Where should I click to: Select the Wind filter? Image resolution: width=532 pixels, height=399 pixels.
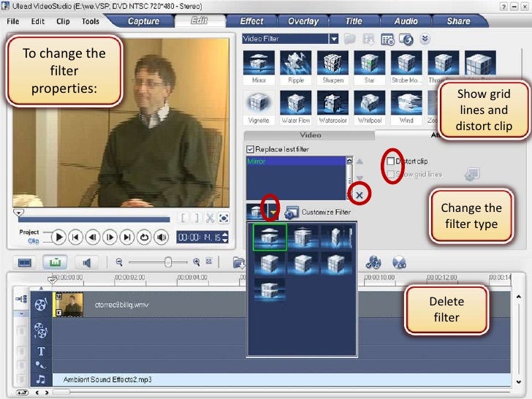point(406,102)
